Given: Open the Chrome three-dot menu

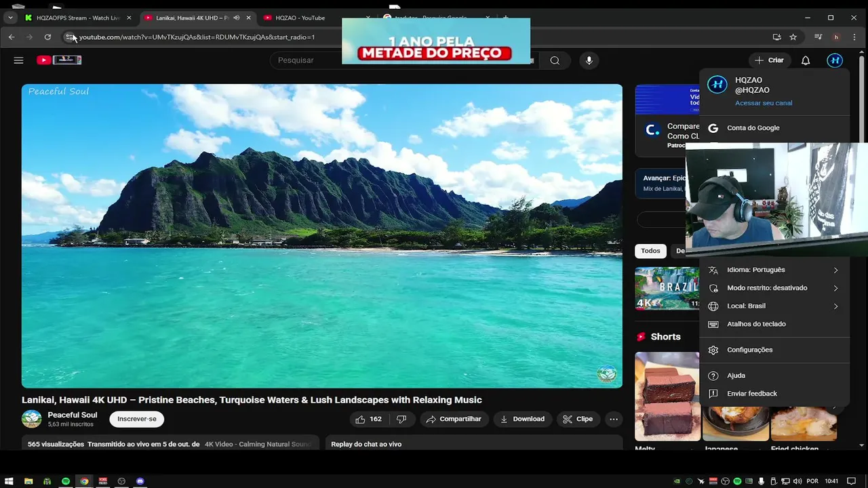Looking at the screenshot, I should point(854,37).
